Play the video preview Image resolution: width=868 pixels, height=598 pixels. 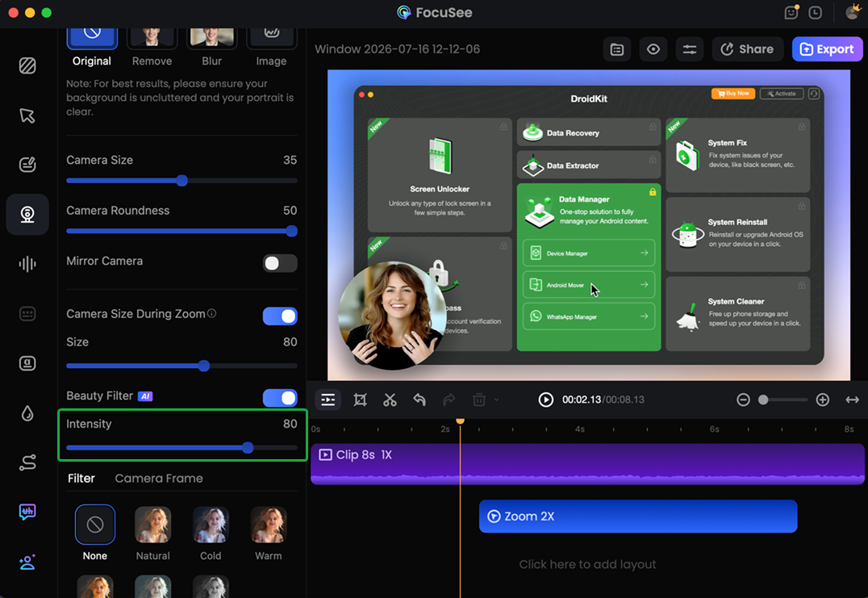coord(546,399)
